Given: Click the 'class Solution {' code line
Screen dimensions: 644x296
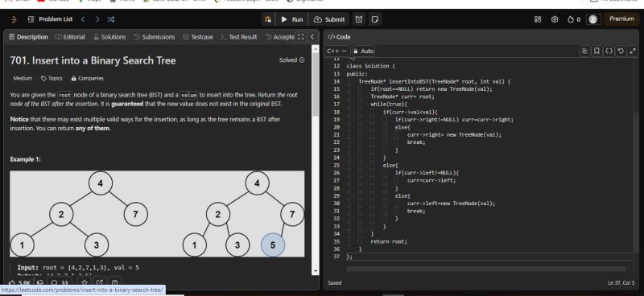Looking at the screenshot, I should (x=370, y=66).
